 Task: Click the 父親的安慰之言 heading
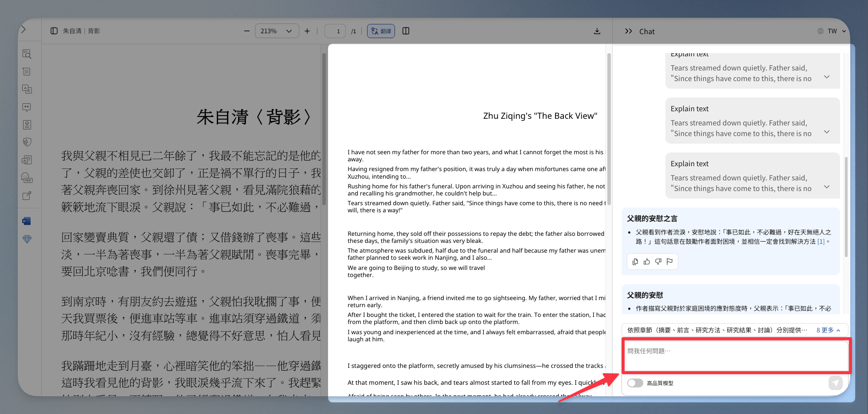click(x=652, y=219)
